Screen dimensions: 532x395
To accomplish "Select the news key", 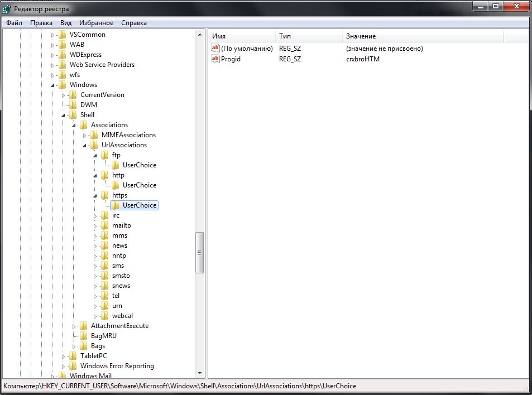I will 120,245.
